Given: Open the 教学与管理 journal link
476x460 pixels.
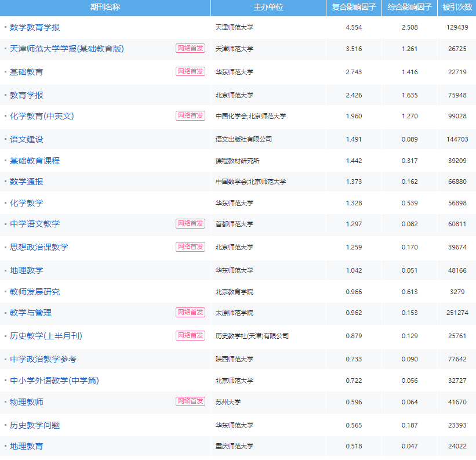Looking at the screenshot, I should point(31,313).
